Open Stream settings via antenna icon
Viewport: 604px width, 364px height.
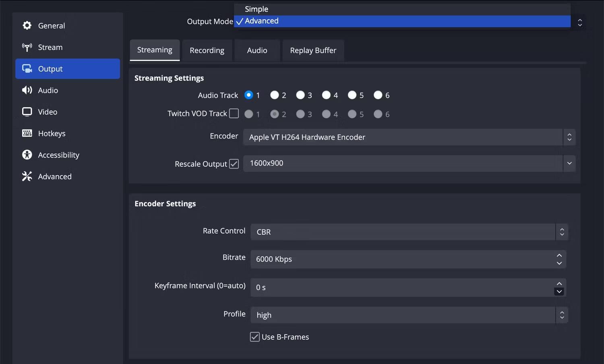[27, 47]
